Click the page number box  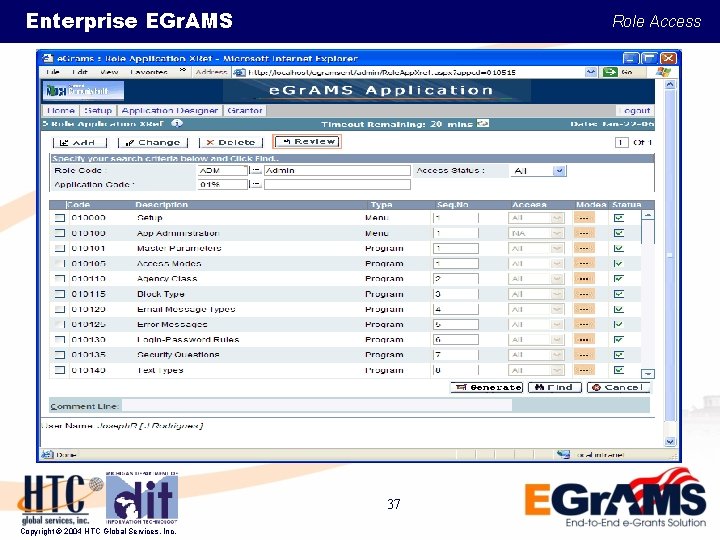coord(621,142)
